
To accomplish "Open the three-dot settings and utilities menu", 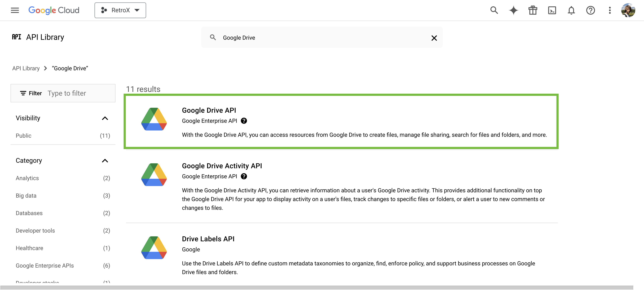I will coord(610,10).
